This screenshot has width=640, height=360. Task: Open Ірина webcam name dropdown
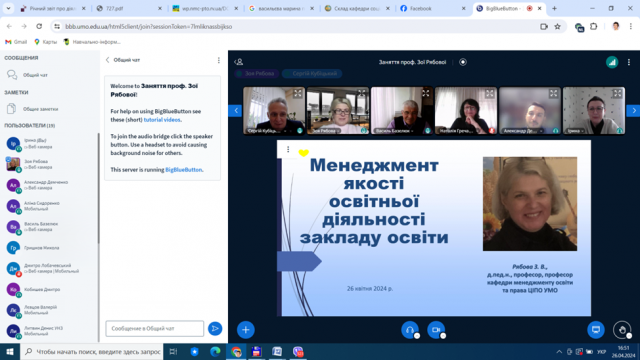576,131
